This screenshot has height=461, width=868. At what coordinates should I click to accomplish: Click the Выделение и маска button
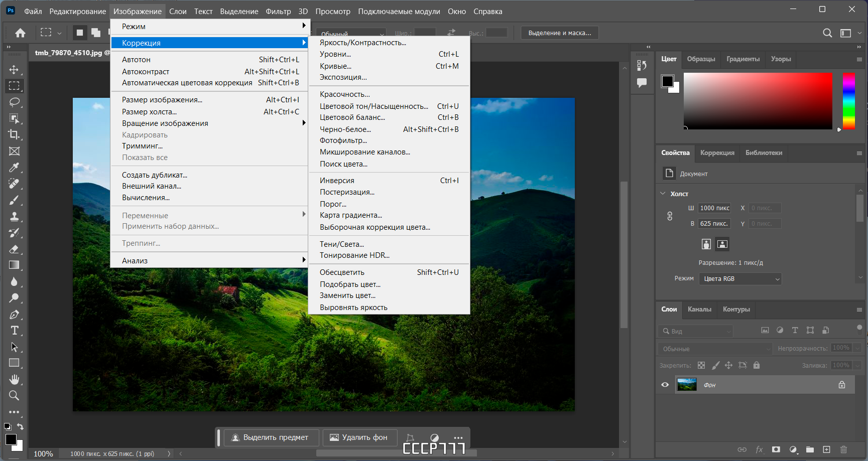point(560,33)
